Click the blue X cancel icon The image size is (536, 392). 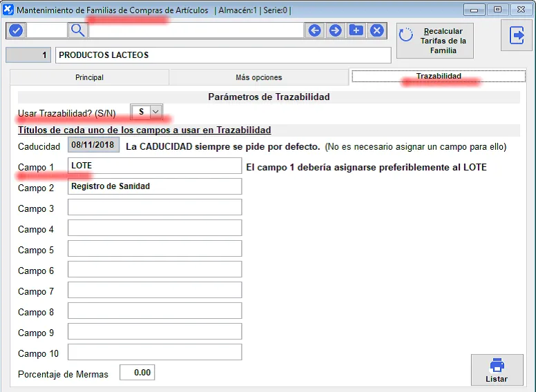[x=376, y=30]
